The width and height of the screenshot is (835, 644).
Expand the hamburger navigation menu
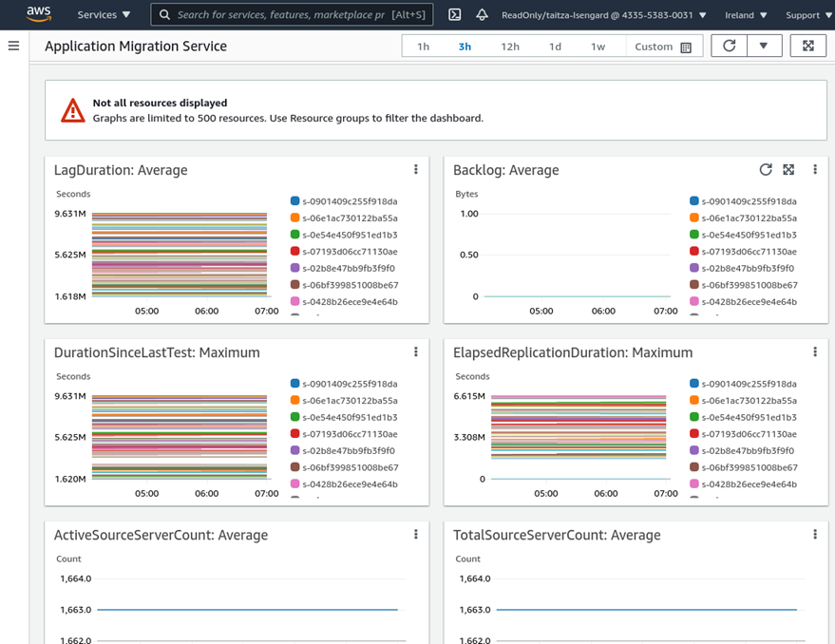click(14, 46)
